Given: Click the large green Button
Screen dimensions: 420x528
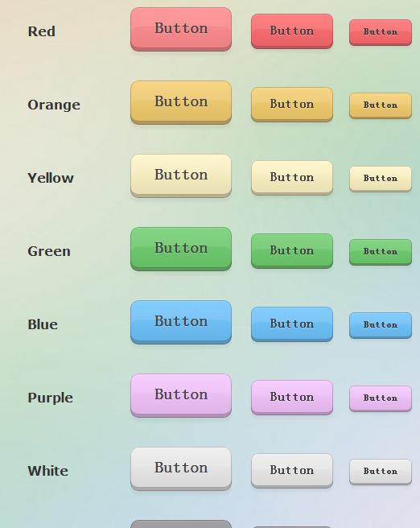Looking at the screenshot, I should pyautogui.click(x=181, y=249).
